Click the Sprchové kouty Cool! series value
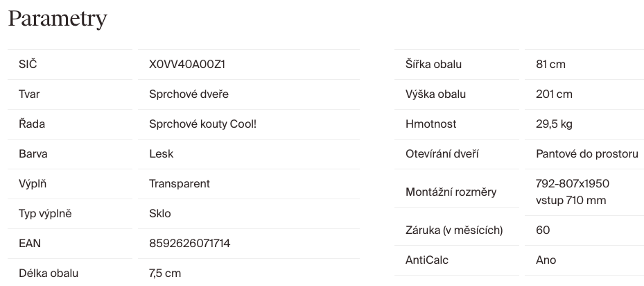 point(198,124)
